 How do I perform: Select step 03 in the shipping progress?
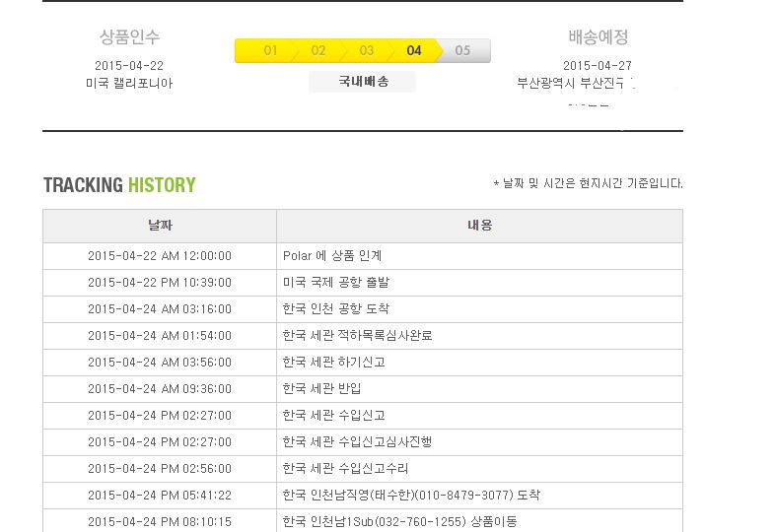pos(366,50)
